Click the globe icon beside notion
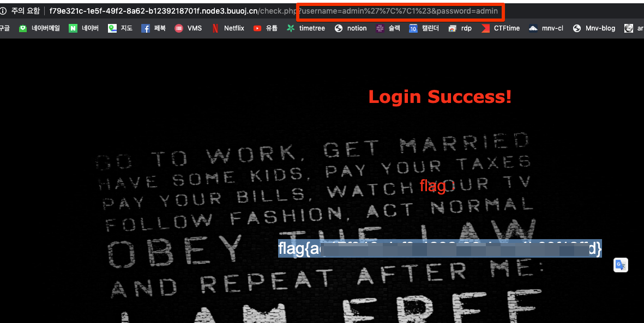This screenshot has height=323, width=644. pyautogui.click(x=339, y=28)
